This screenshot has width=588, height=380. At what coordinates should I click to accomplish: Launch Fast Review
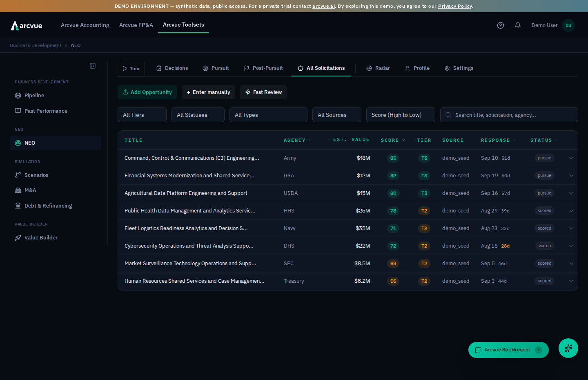(263, 92)
